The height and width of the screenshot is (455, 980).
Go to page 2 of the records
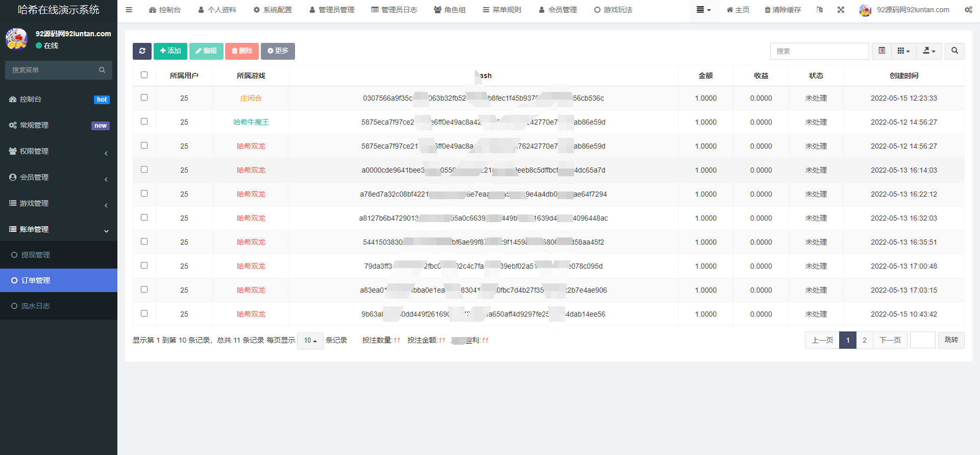(865, 340)
